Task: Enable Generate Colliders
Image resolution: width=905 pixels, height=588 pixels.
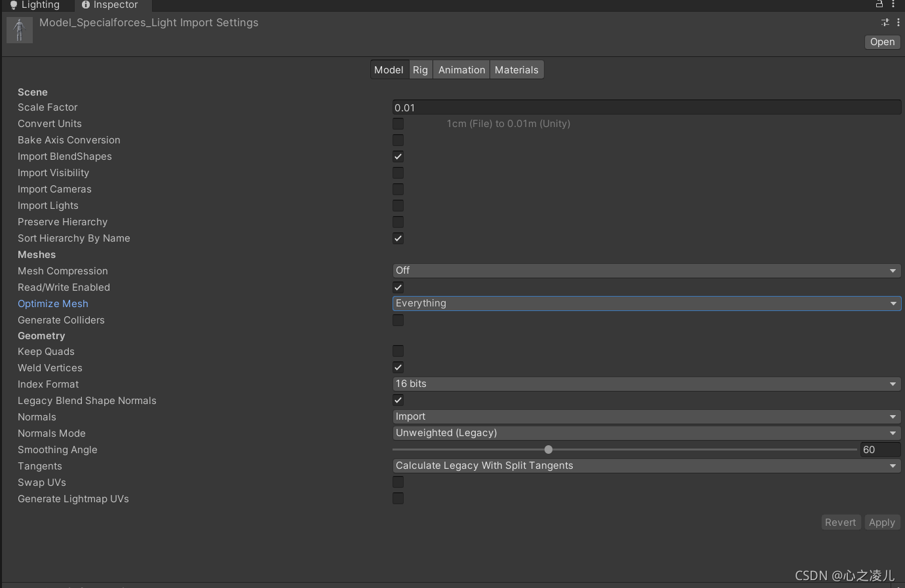Action: coord(398,320)
